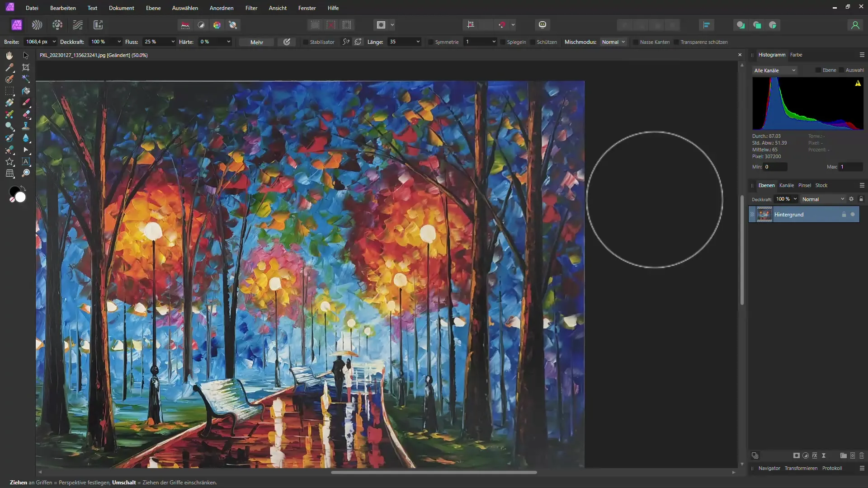The width and height of the screenshot is (868, 488).
Task: Select the Move pointer tool
Action: (26, 56)
